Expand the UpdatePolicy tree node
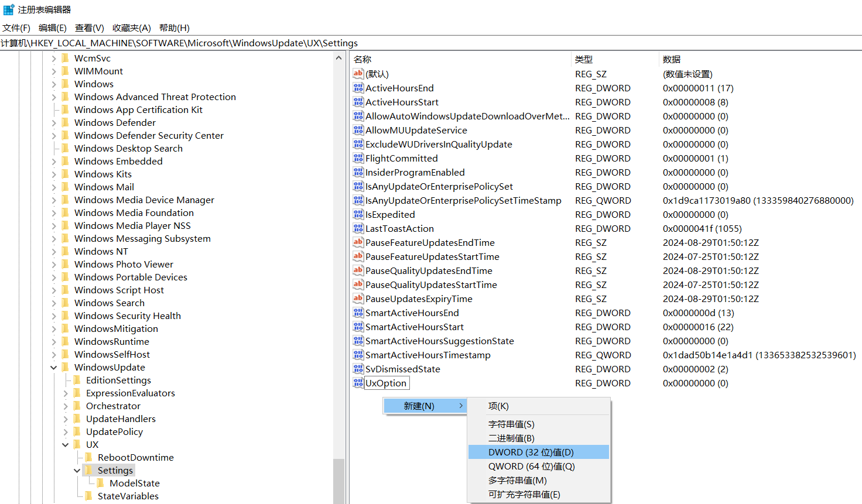Image resolution: width=862 pixels, height=504 pixels. pos(66,432)
